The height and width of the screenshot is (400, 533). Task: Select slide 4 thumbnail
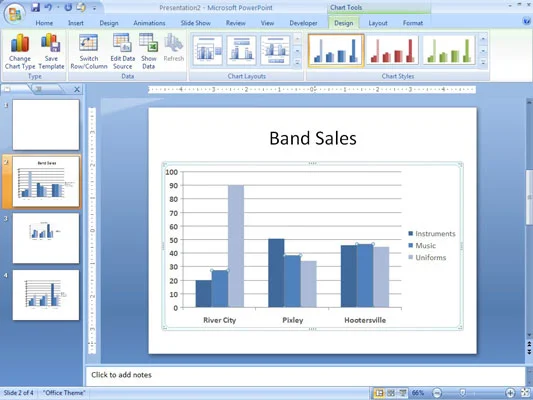(x=46, y=295)
